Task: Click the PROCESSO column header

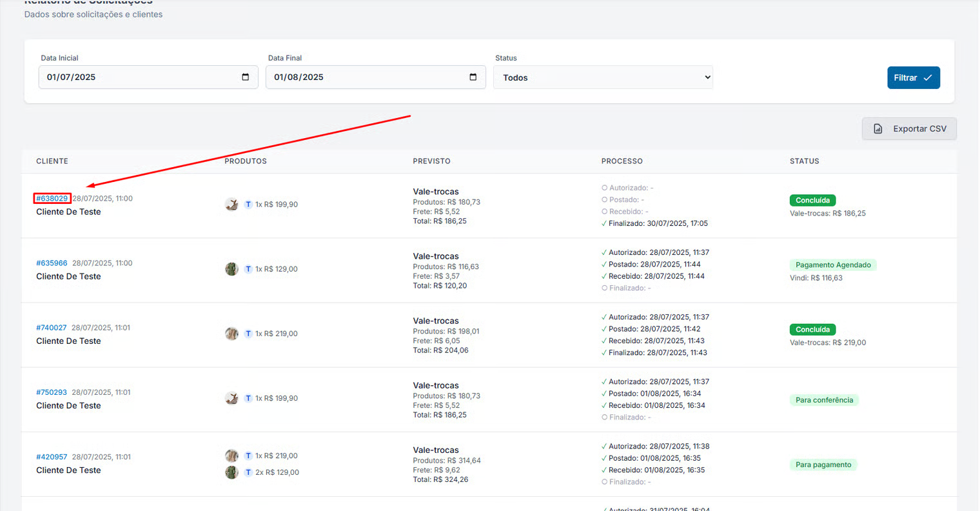Action: (622, 161)
